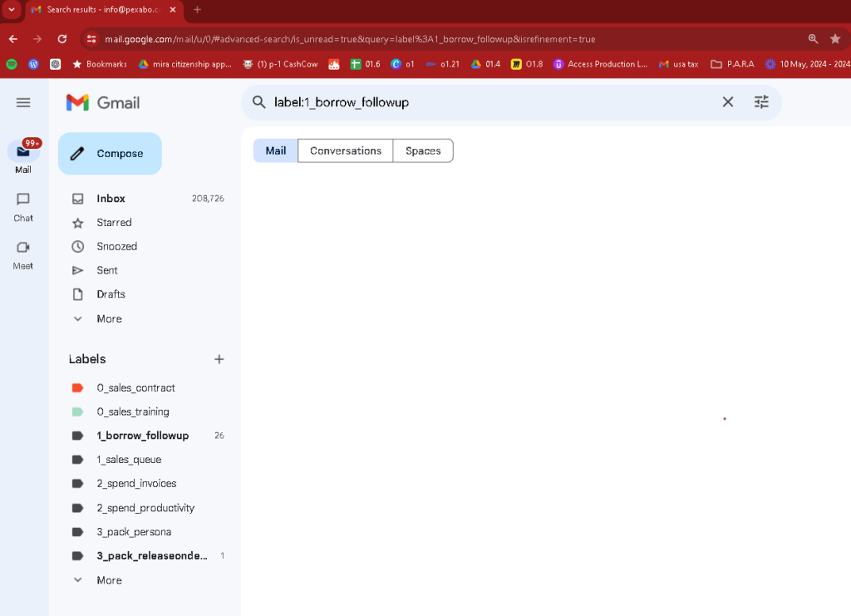Open the 2_spend_productivity label
The width and height of the screenshot is (851, 616).
click(x=147, y=508)
